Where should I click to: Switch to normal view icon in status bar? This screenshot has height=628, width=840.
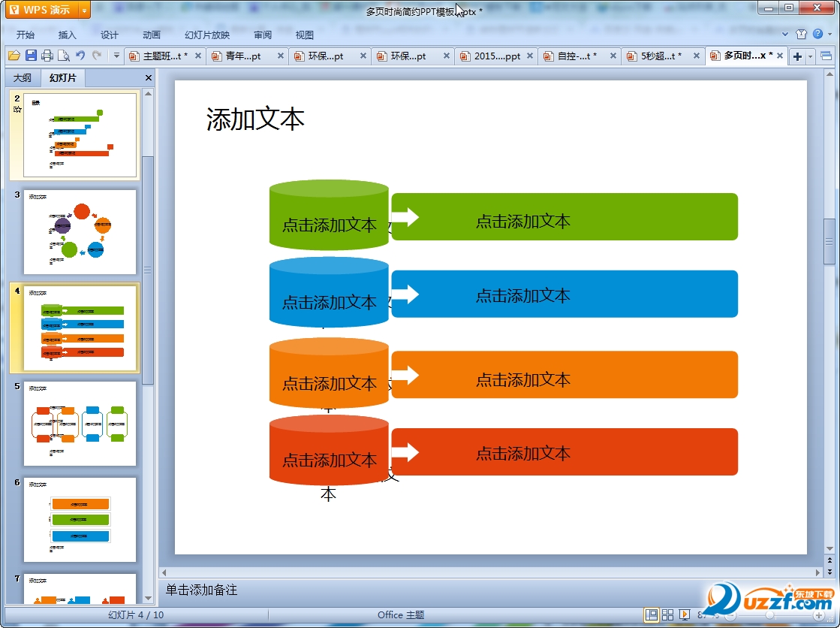click(x=652, y=614)
